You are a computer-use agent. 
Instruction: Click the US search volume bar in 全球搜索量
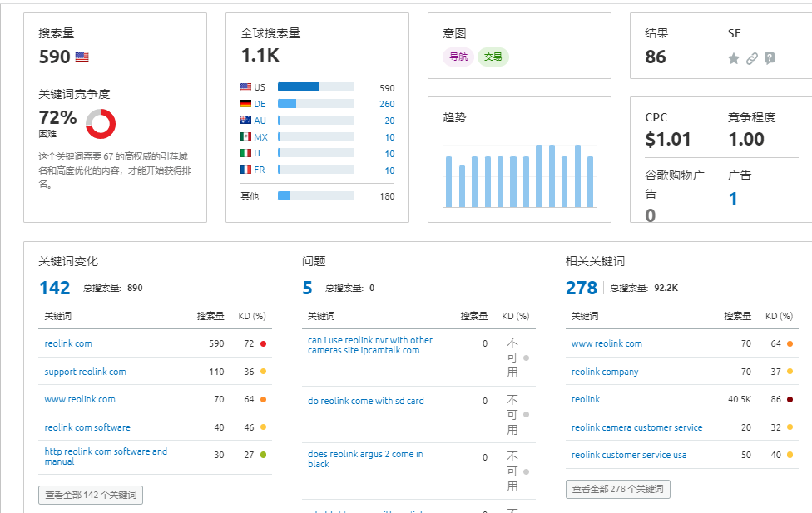[316, 87]
